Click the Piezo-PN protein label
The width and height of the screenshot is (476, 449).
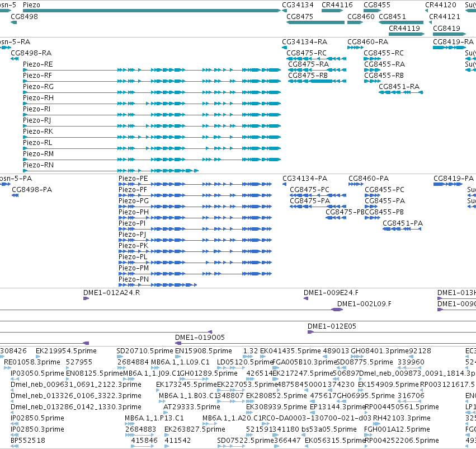pyautogui.click(x=134, y=279)
